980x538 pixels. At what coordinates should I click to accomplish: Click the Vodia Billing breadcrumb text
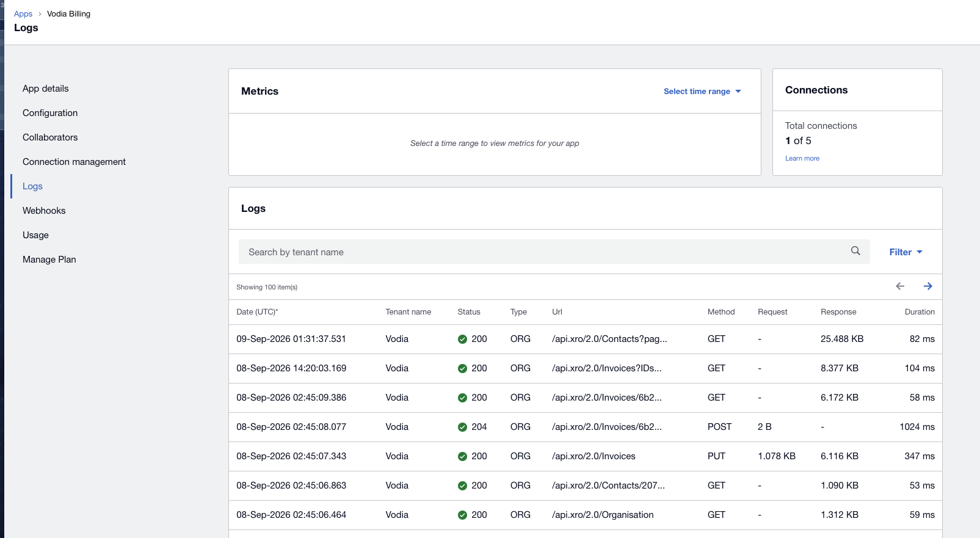pyautogui.click(x=68, y=14)
